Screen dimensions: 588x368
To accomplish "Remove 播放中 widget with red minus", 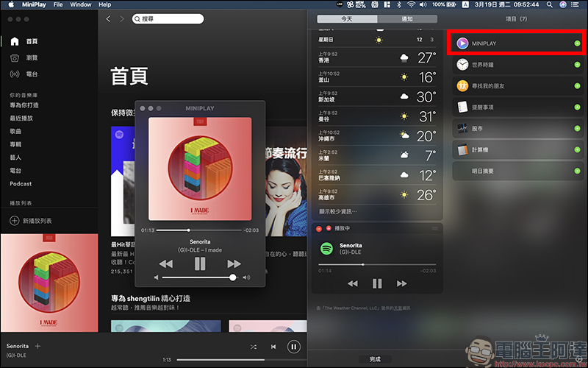I will 319,228.
